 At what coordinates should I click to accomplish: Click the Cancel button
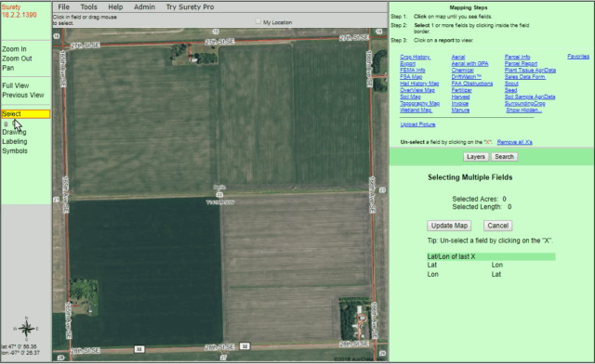point(498,226)
